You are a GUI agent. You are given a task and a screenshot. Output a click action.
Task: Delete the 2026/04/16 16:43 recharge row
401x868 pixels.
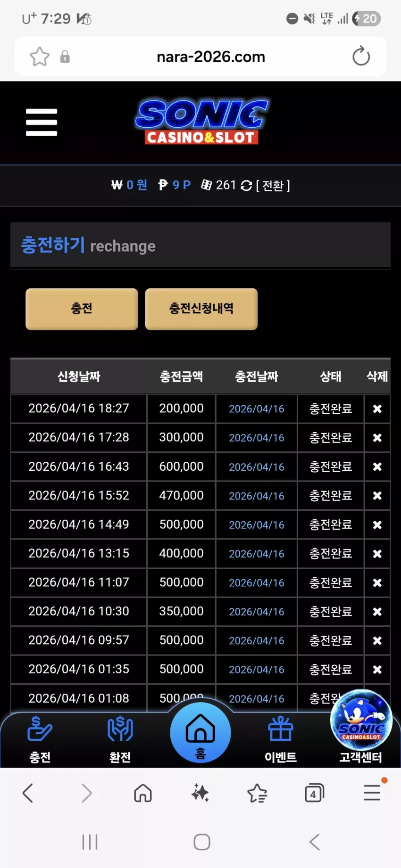377,467
